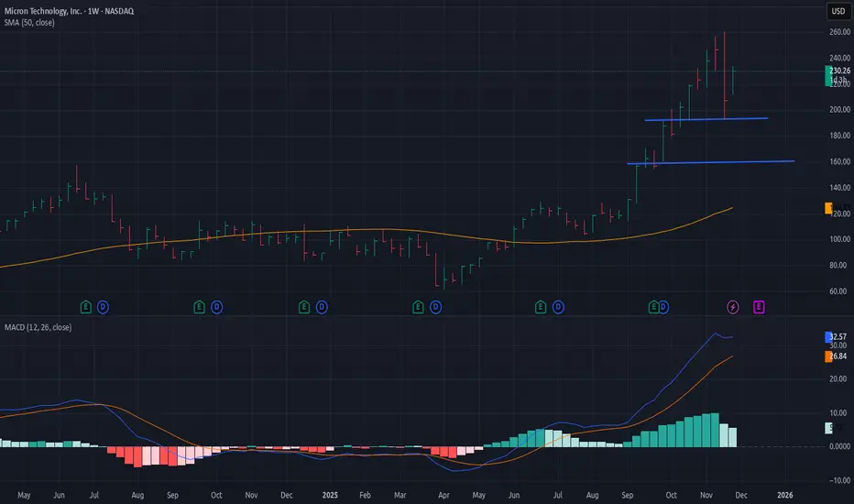This screenshot has width=854, height=504.
Task: Open the June 2025 earnings marker
Action: 541,307
